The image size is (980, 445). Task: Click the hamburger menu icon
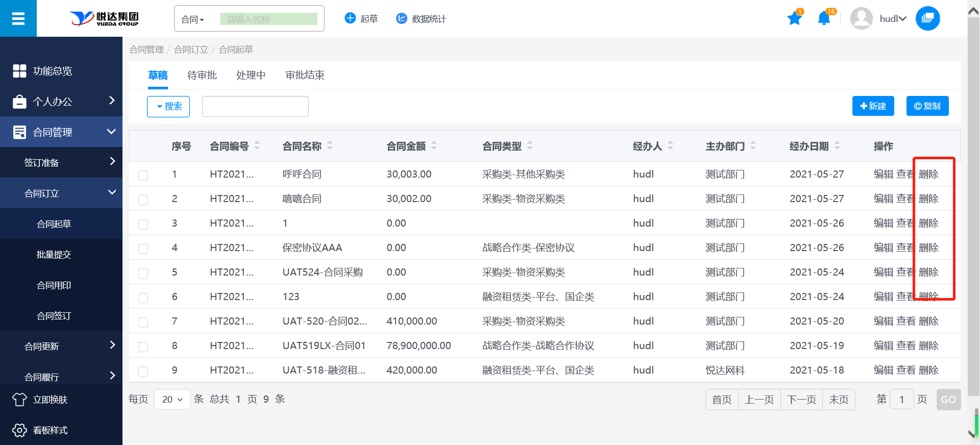click(18, 19)
